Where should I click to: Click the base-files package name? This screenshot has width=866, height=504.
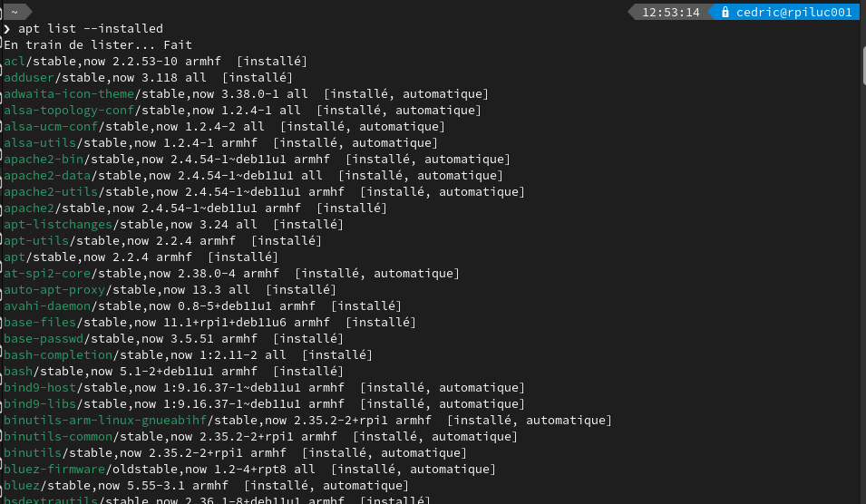point(40,323)
